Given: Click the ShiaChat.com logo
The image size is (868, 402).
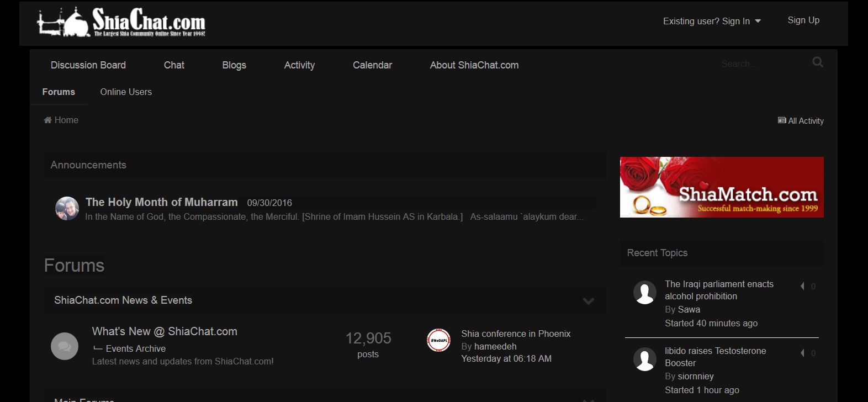Looking at the screenshot, I should pos(121,22).
